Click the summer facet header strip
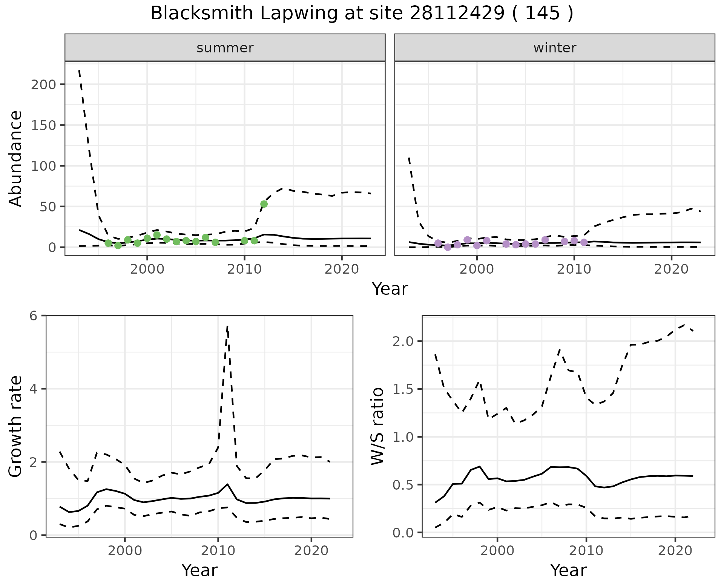The height and width of the screenshot is (588, 724). (x=225, y=48)
